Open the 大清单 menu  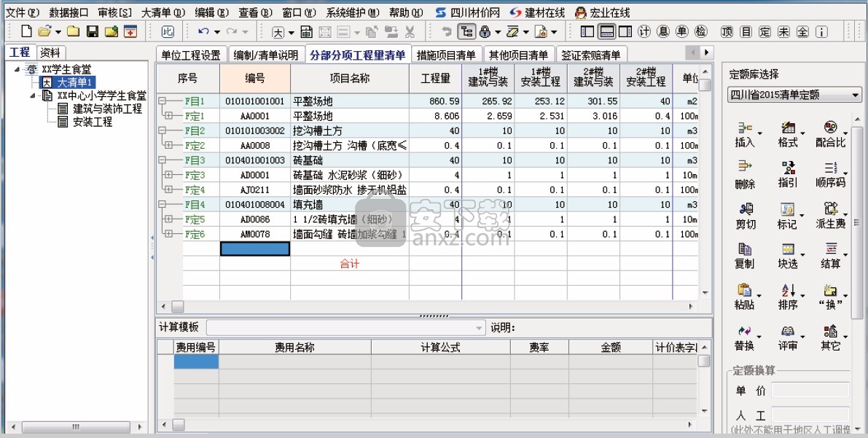point(163,12)
